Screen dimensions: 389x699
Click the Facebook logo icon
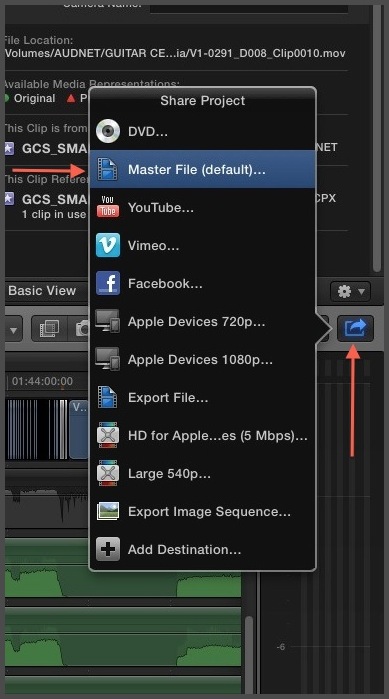point(108,283)
